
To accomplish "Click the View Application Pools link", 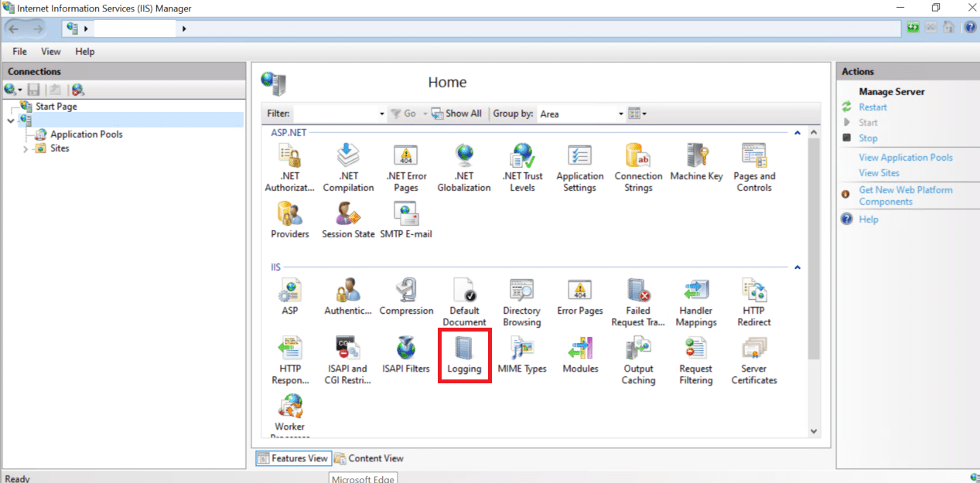I will click(906, 158).
